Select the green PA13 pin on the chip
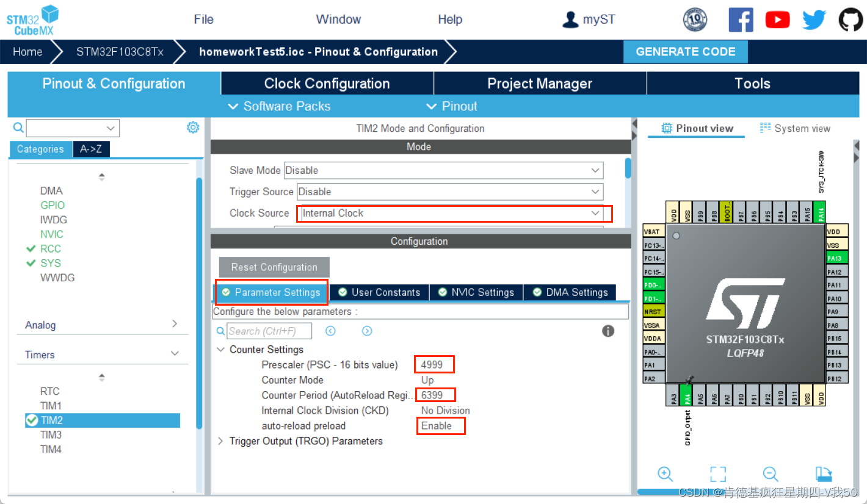Screen dimensions: 867x504 pyautogui.click(x=837, y=258)
